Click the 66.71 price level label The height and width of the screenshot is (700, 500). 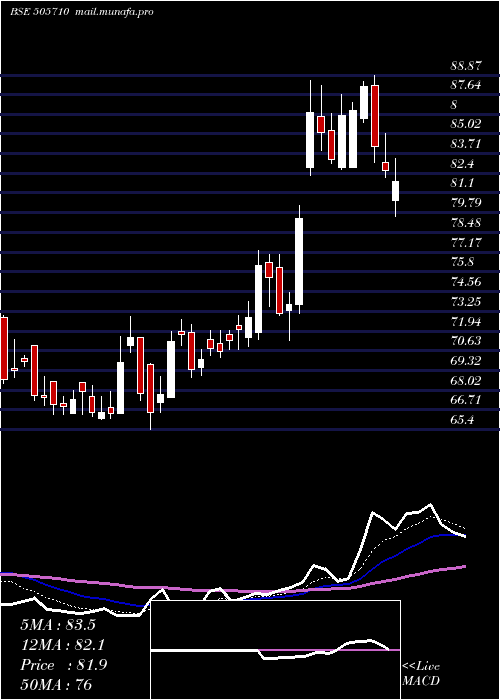tap(466, 400)
